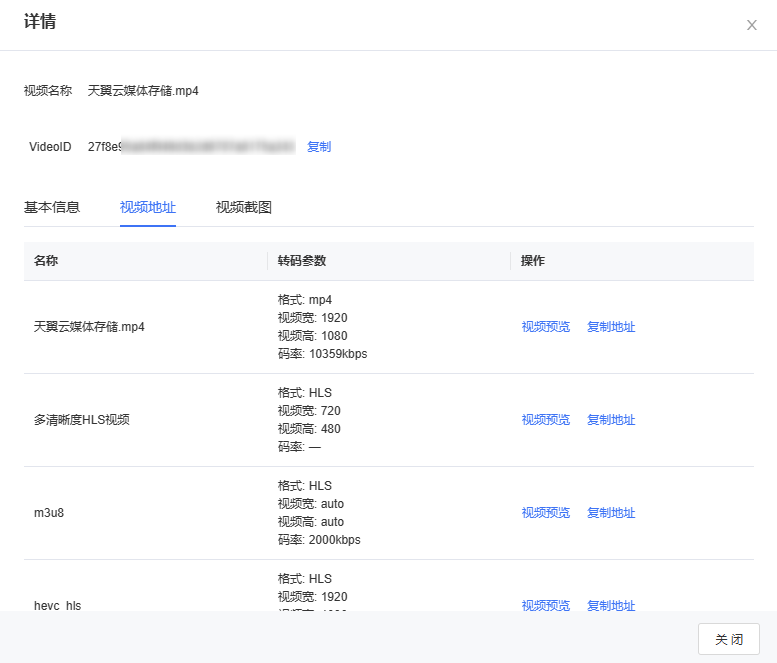Switch to the 基本信息 tab
Screen dimensions: 777x663
pos(52,208)
